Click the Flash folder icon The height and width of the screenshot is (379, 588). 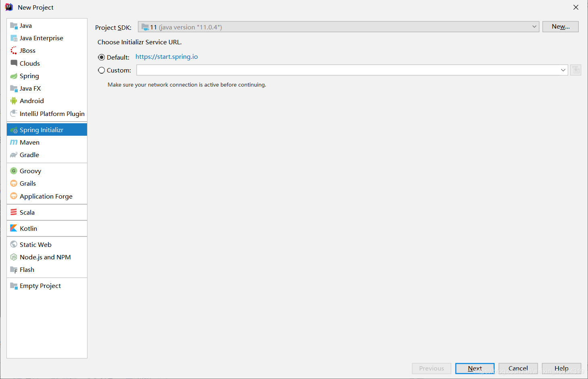point(14,270)
